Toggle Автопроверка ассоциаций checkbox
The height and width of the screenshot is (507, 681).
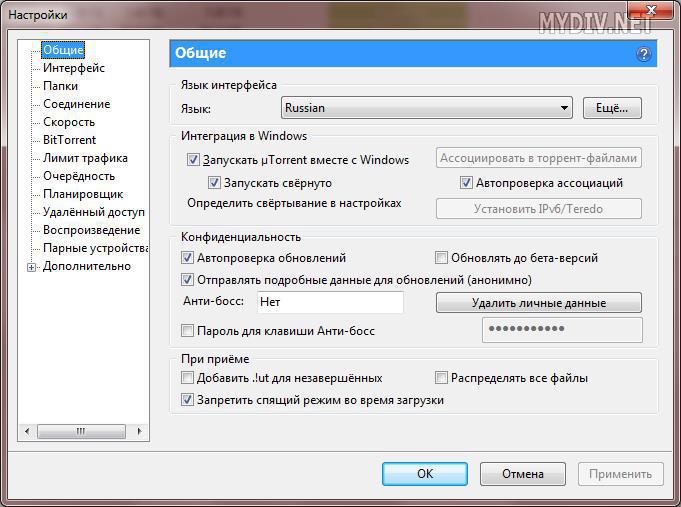coord(466,182)
